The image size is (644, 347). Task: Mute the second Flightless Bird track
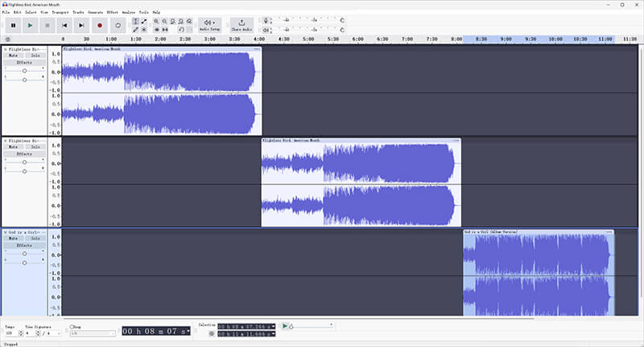(x=14, y=147)
